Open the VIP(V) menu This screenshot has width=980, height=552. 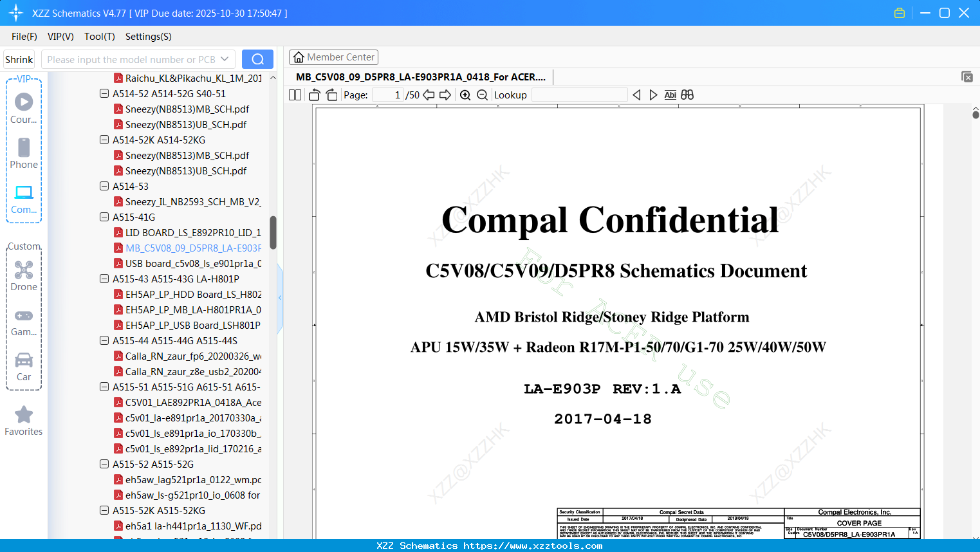pyautogui.click(x=60, y=37)
